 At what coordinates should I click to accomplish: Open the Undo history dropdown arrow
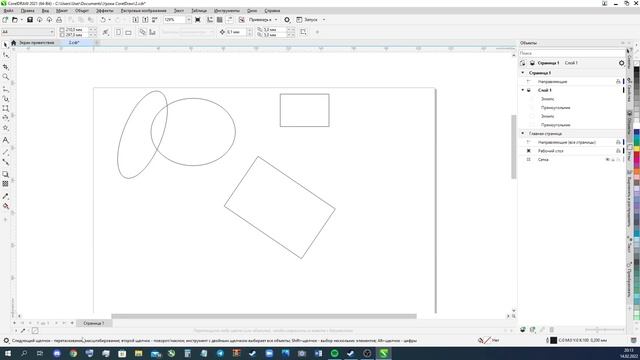tap(109, 20)
